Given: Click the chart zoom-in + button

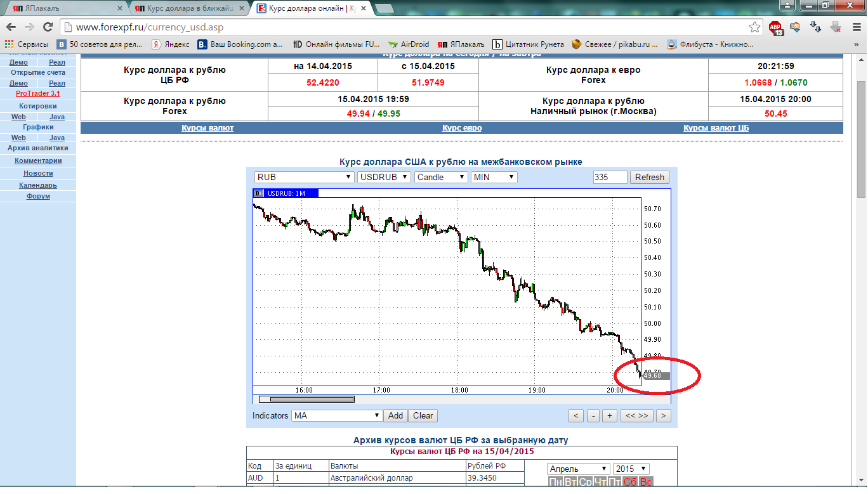Looking at the screenshot, I should click(609, 416).
